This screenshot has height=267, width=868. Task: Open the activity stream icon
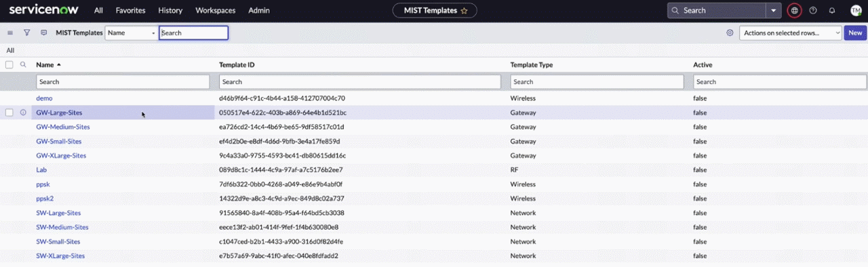(44, 33)
